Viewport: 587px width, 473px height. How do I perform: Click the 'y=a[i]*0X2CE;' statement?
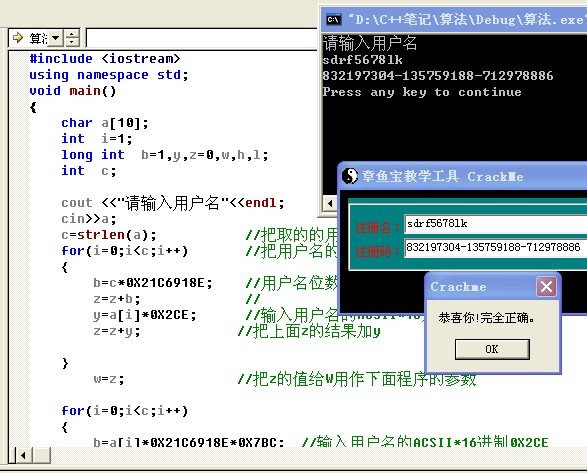pos(145,315)
